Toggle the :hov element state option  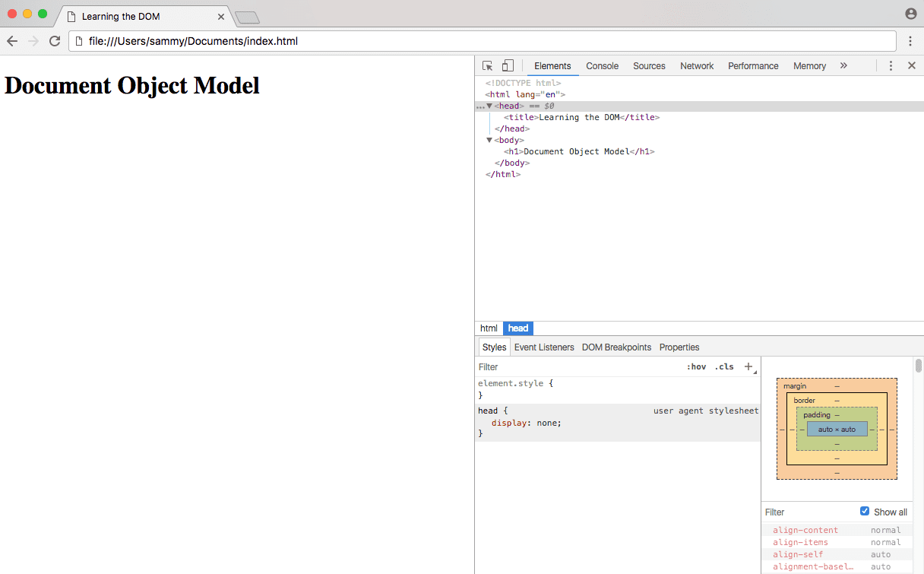(x=696, y=366)
